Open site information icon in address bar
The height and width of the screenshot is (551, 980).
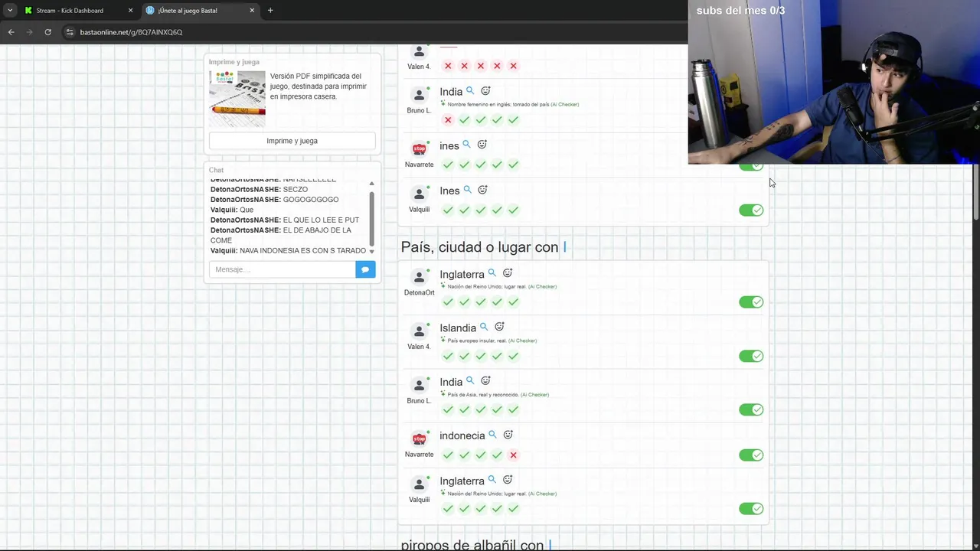[70, 32]
